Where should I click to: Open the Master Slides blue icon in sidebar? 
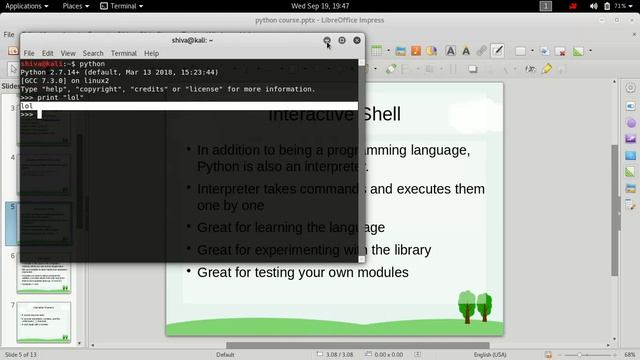630,156
